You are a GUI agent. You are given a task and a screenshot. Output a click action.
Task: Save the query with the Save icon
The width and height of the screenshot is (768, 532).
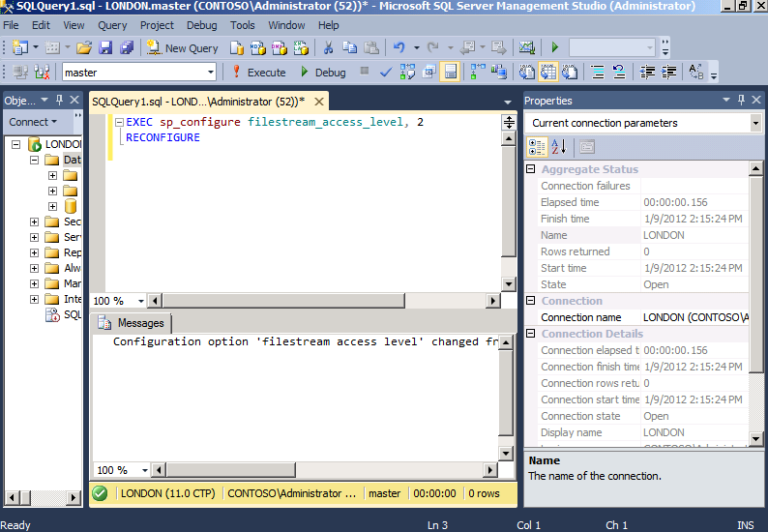[105, 47]
